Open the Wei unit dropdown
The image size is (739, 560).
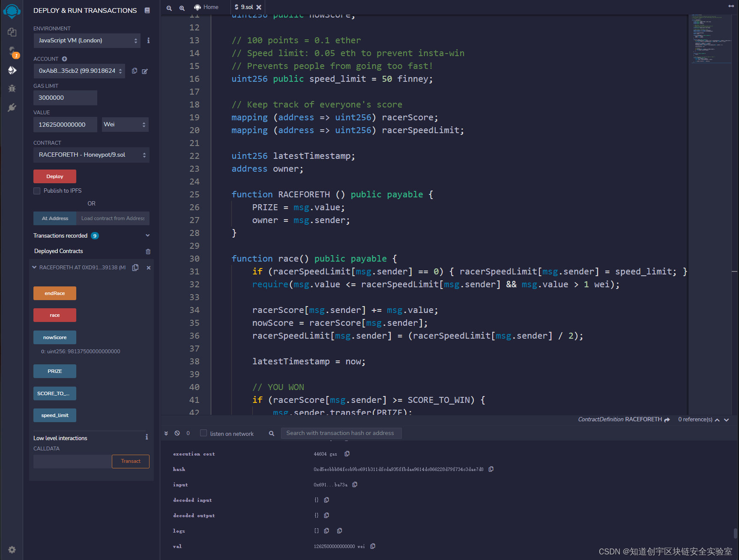(x=125, y=125)
